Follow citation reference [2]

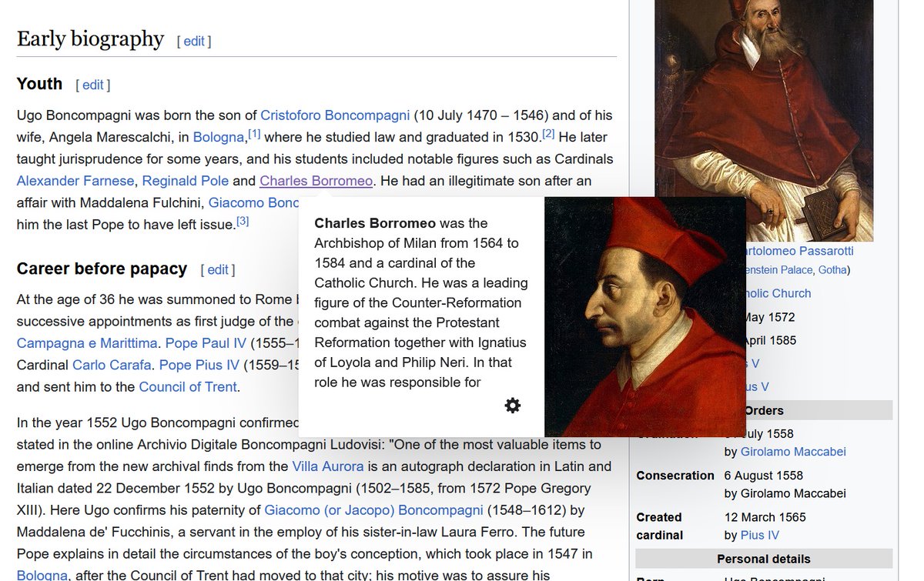tap(548, 134)
